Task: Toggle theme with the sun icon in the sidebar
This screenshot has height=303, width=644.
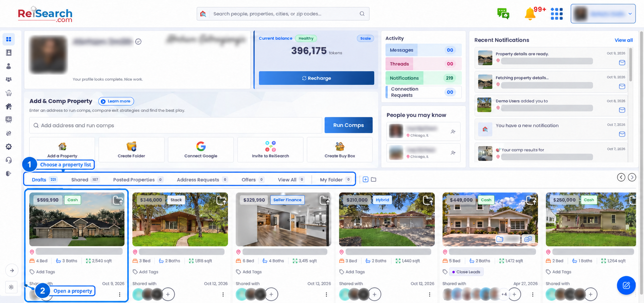Action: (11, 287)
